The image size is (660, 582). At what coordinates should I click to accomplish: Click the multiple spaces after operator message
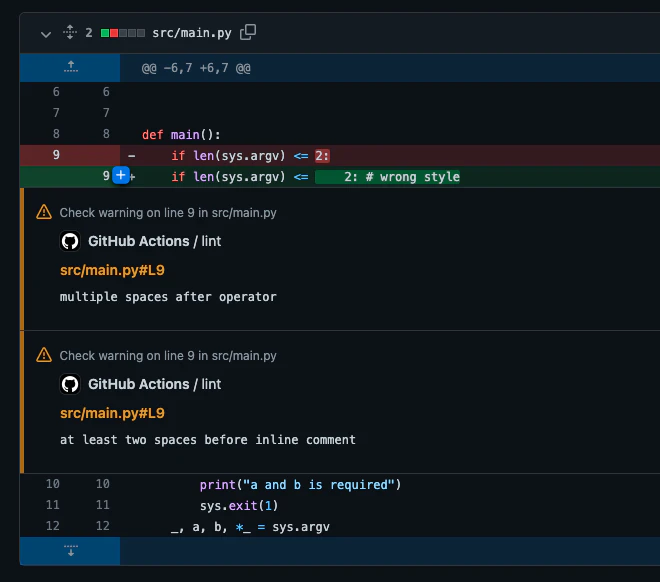click(168, 297)
